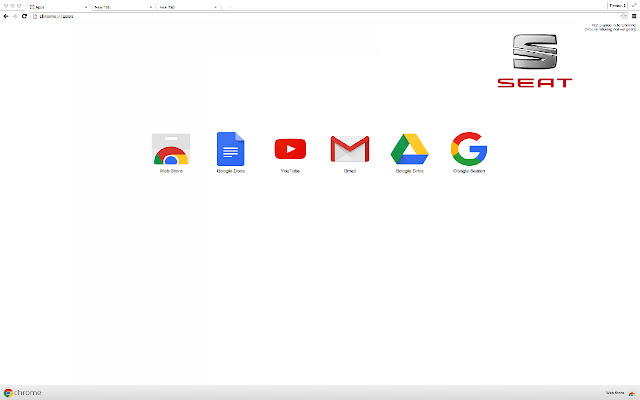The width and height of the screenshot is (640, 400).
Task: Switch to the first New Tab
Action: [x=122, y=7]
